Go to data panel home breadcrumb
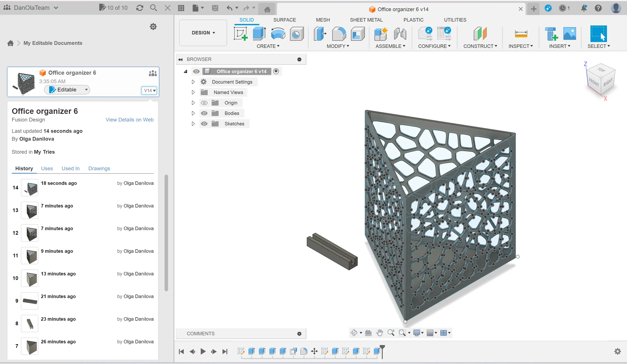Screen dimensions: 627x364 (x=10, y=43)
